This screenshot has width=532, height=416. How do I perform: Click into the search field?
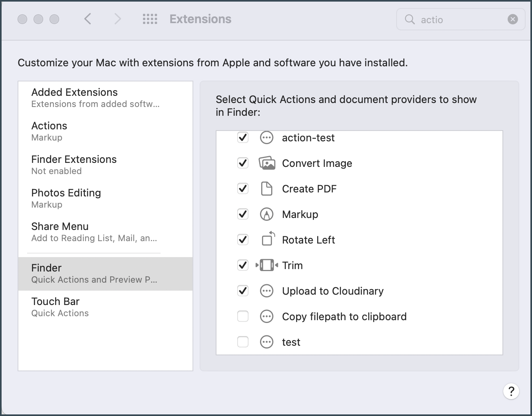click(x=461, y=19)
